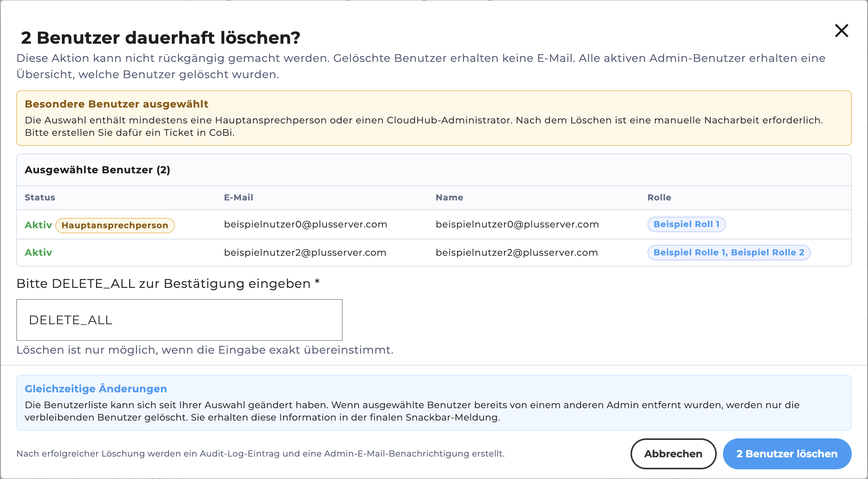
Task: Click the Hauptansprechperson badge
Action: [115, 225]
